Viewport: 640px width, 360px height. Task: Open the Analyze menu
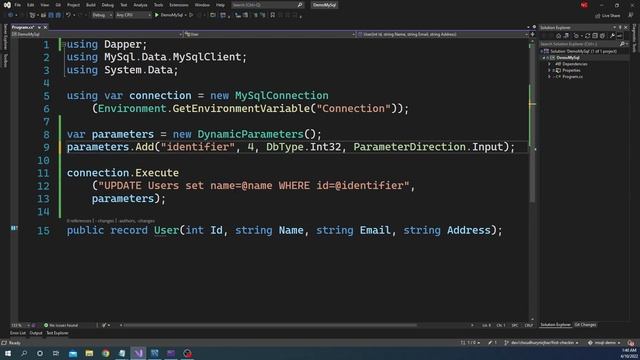point(140,5)
